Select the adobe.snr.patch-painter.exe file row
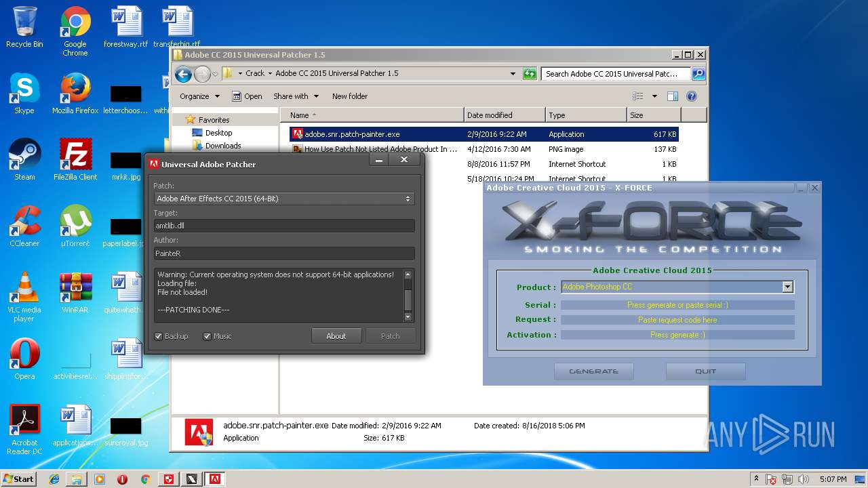 point(484,134)
